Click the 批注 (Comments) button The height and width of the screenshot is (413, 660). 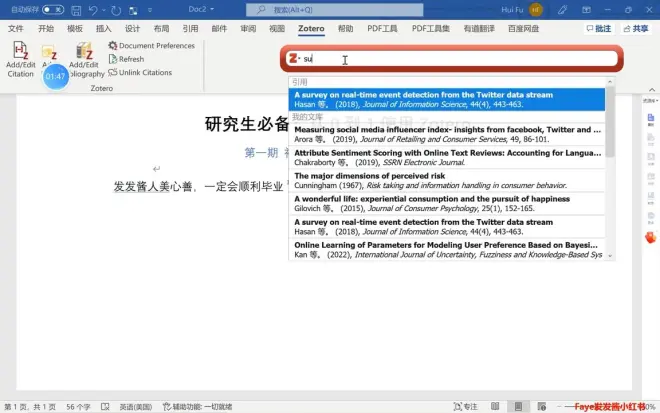click(599, 29)
